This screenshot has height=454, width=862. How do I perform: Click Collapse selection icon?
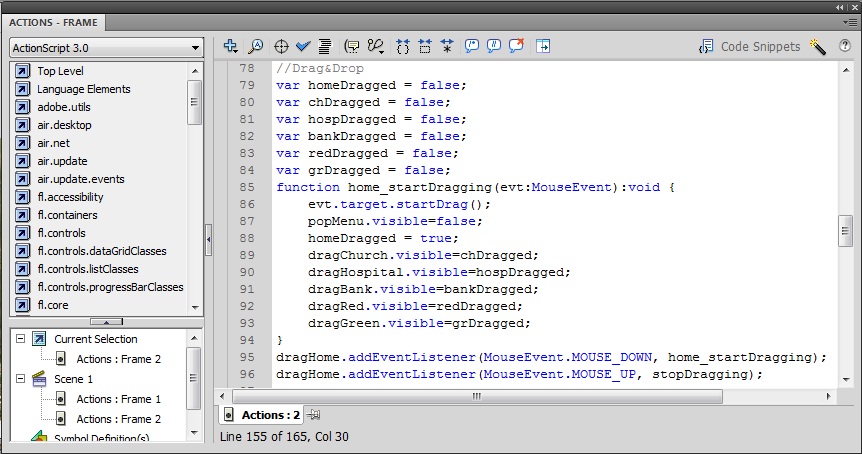[425, 46]
